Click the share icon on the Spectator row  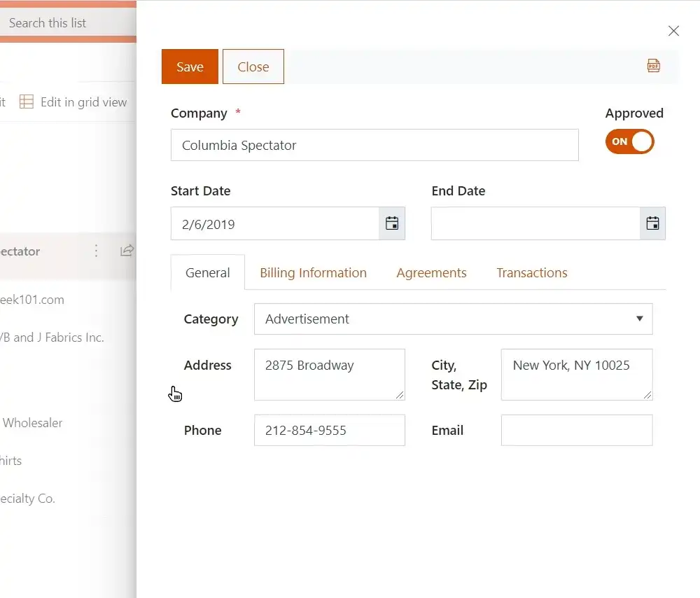click(x=127, y=251)
